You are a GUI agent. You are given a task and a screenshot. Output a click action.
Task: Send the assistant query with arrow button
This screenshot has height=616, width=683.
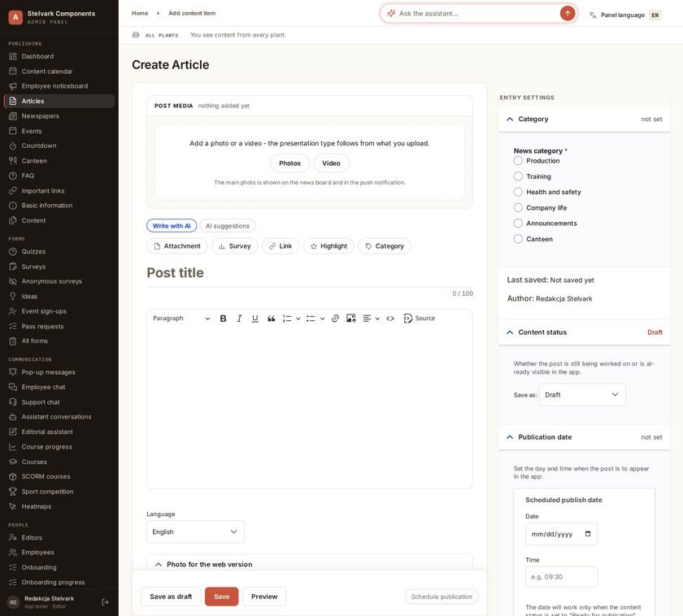point(568,14)
